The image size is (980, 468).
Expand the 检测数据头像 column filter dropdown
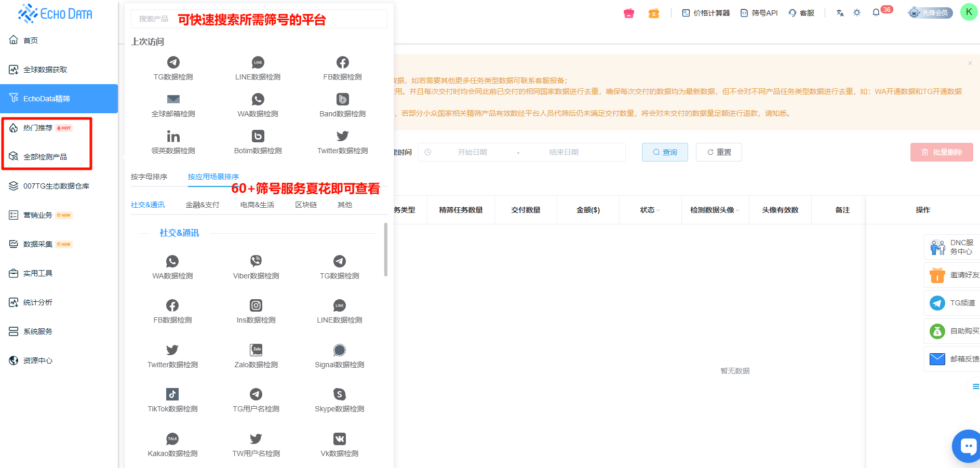(x=737, y=210)
